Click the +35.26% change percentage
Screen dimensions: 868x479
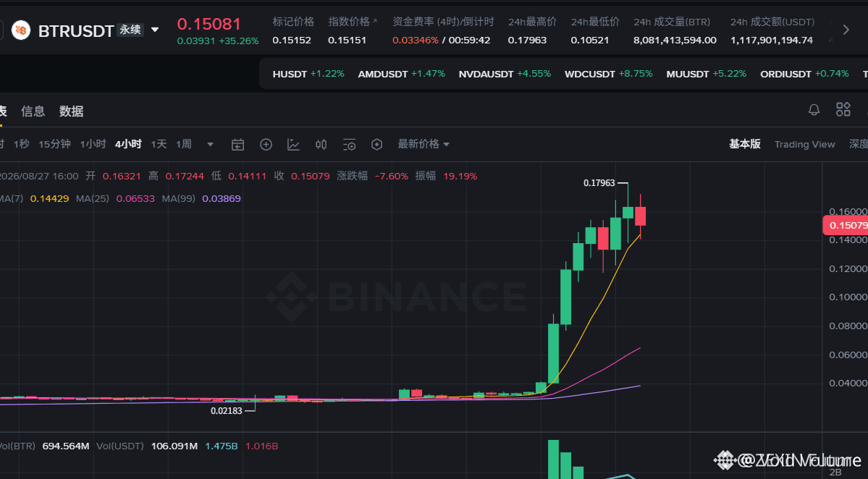click(x=239, y=41)
